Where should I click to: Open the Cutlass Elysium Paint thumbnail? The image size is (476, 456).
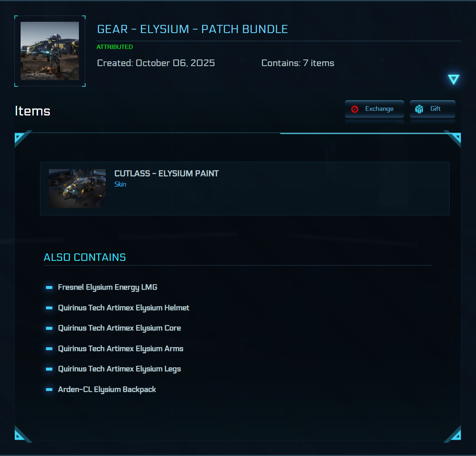[77, 189]
